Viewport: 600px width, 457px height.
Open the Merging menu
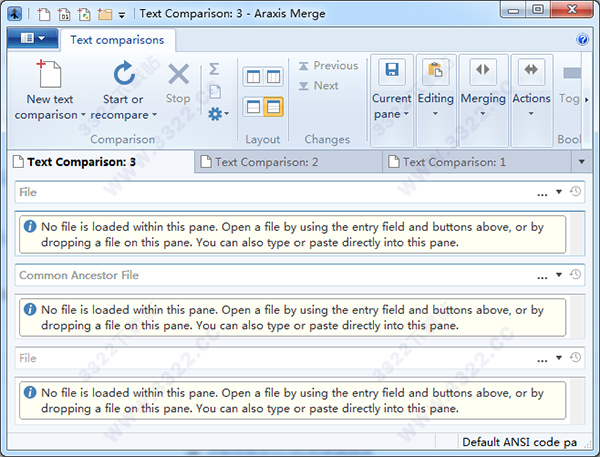click(x=483, y=101)
